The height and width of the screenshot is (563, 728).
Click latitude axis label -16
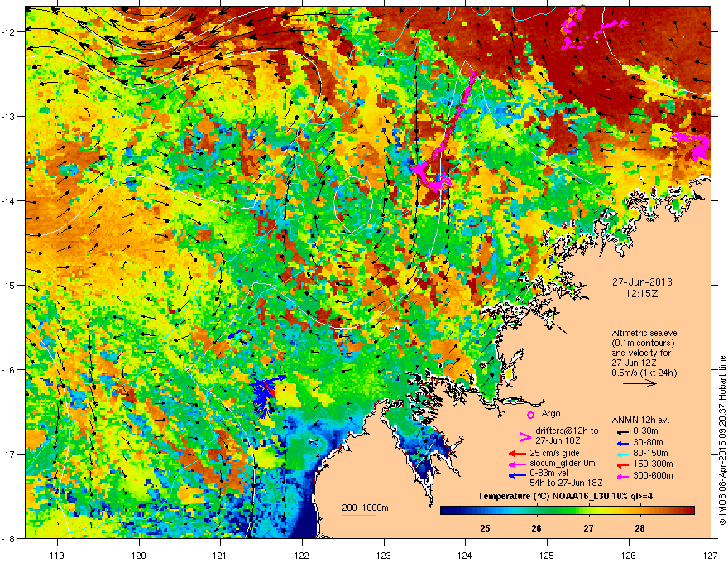(x=9, y=370)
